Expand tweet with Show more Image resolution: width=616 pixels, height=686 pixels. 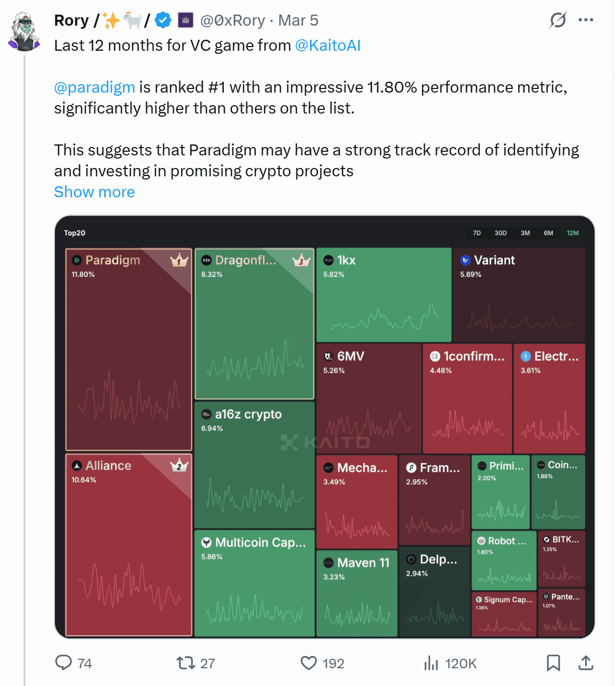(95, 192)
